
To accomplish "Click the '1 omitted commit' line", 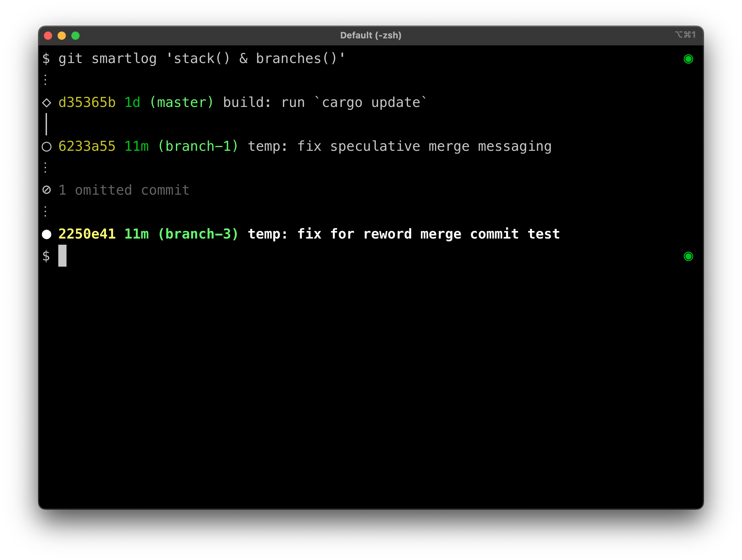I will (124, 190).
